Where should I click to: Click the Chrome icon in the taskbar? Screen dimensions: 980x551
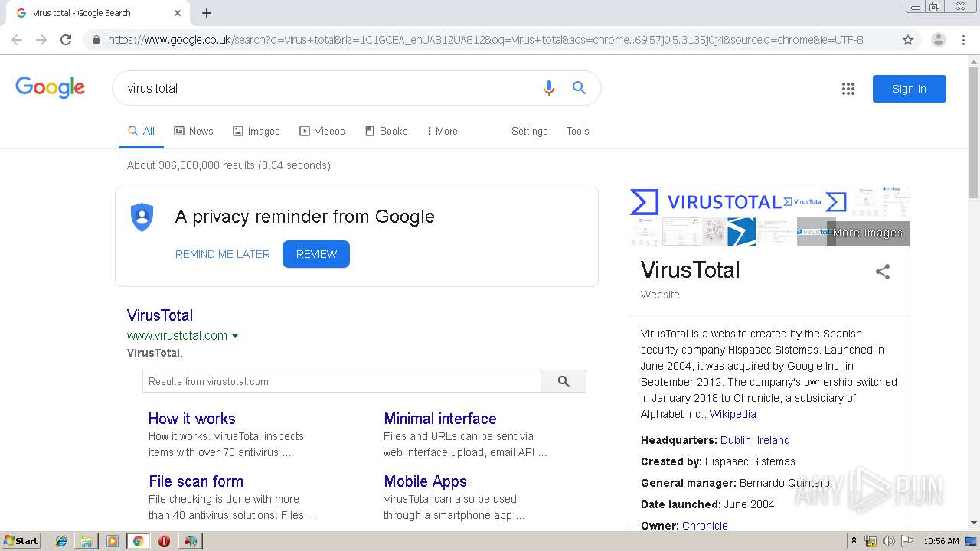[x=138, y=541]
